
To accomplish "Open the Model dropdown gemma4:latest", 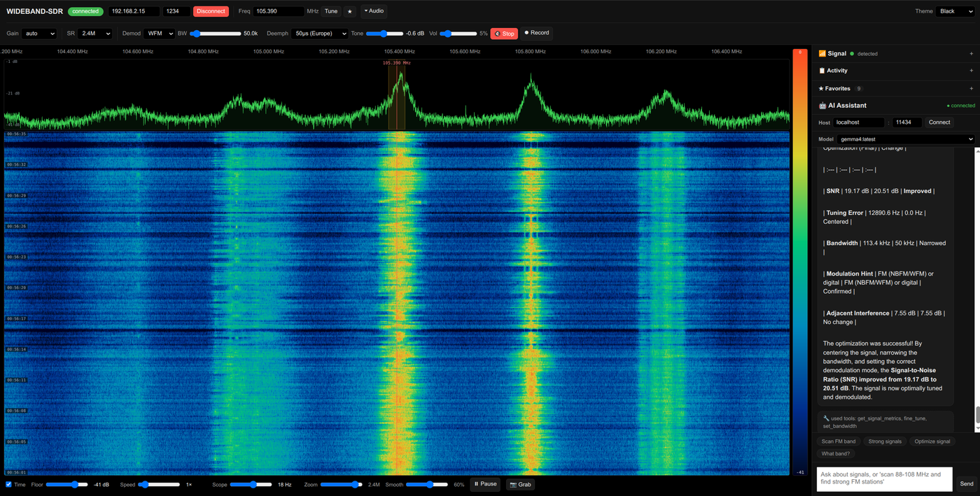I will coord(906,139).
